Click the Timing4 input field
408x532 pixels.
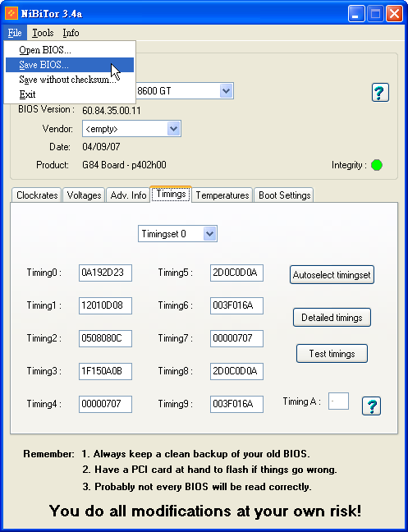tap(105, 404)
